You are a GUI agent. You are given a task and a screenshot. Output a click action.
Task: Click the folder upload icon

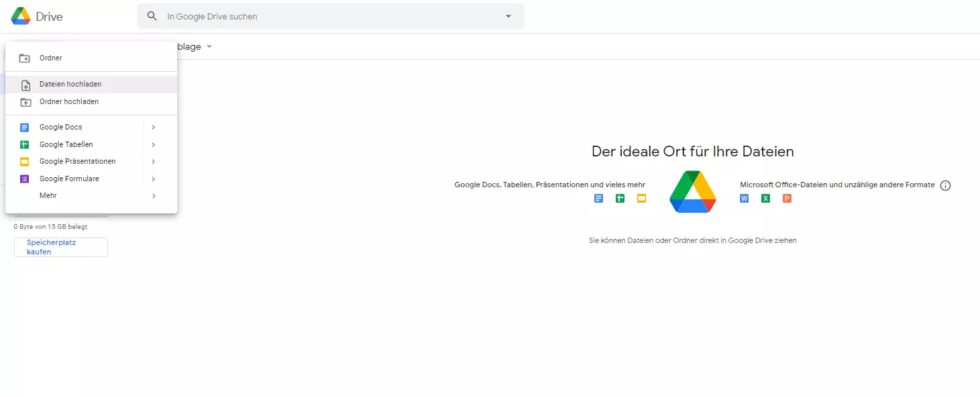point(25,102)
